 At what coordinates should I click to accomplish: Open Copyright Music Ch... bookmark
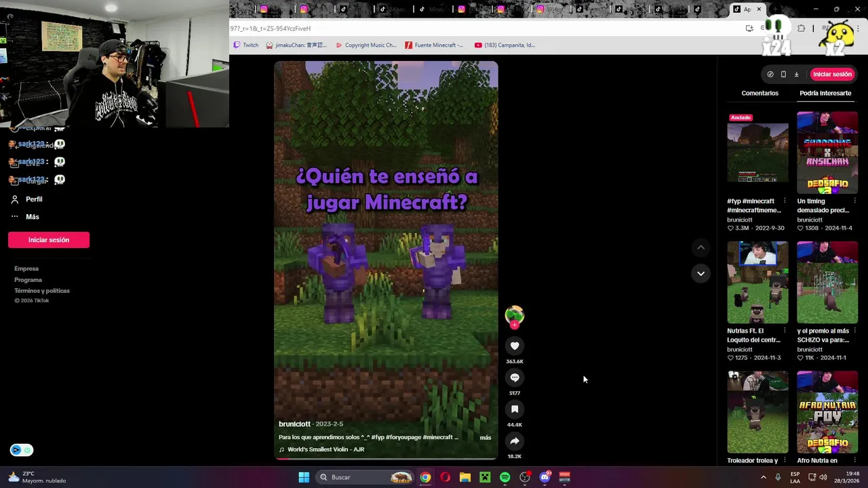point(366,45)
